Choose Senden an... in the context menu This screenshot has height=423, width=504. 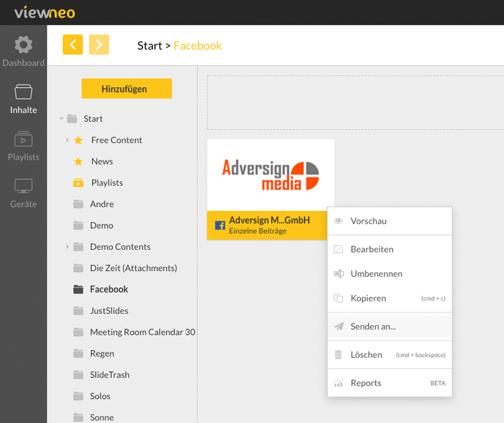389,327
